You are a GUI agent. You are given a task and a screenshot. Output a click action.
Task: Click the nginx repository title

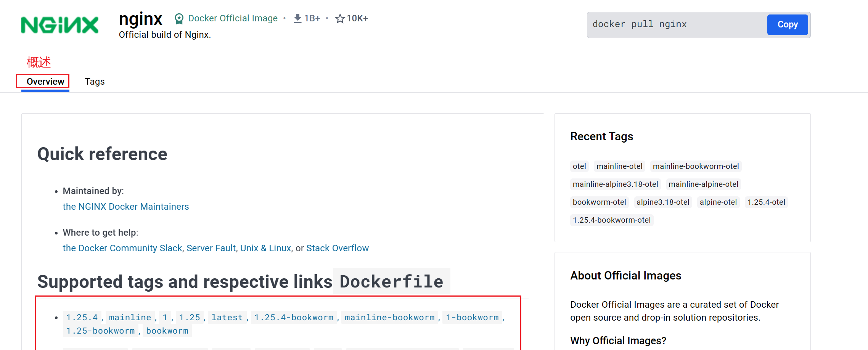coord(140,18)
